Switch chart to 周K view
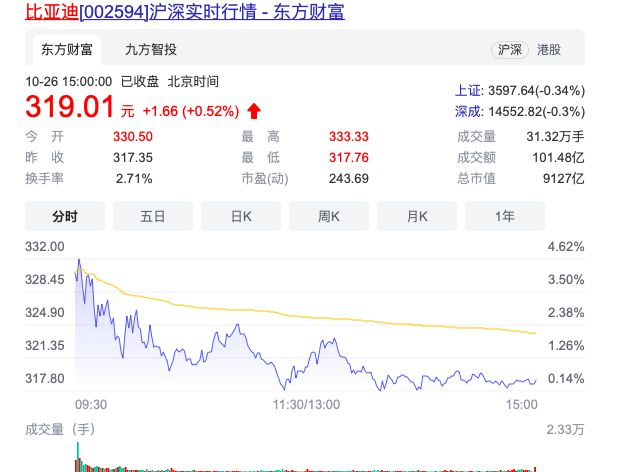The width and height of the screenshot is (630, 472). coord(329,216)
